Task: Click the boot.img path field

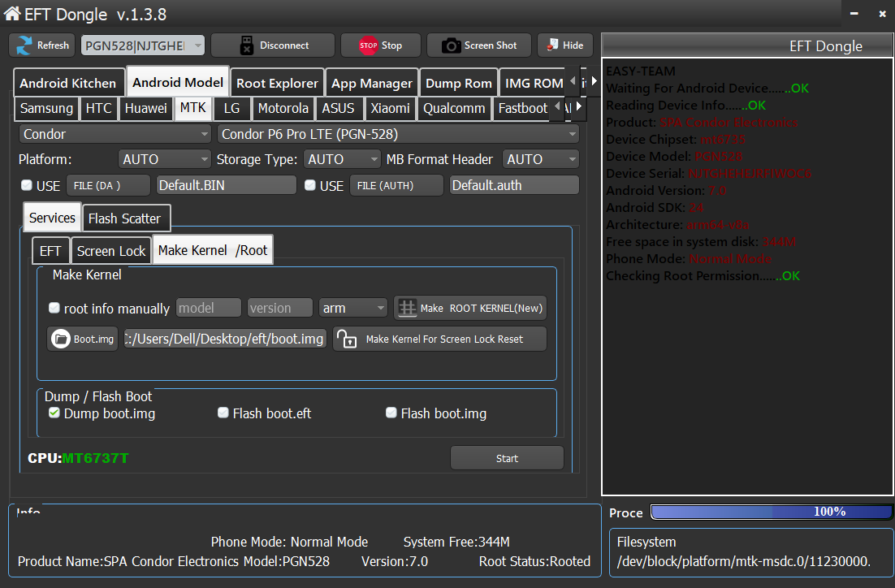Action: [x=226, y=339]
